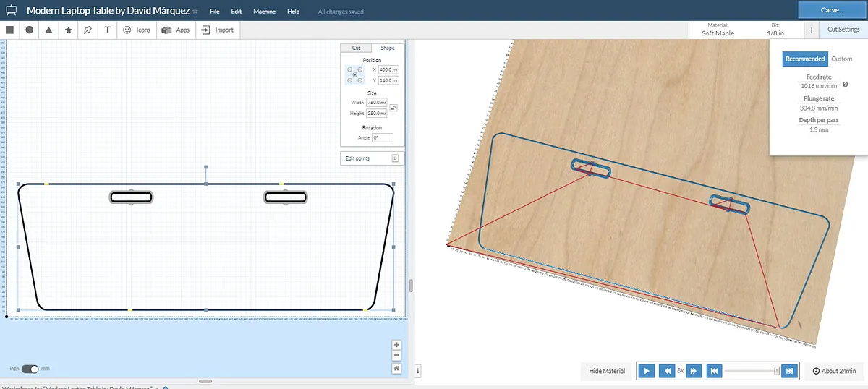
Task: Click the Carve button
Action: tap(831, 11)
